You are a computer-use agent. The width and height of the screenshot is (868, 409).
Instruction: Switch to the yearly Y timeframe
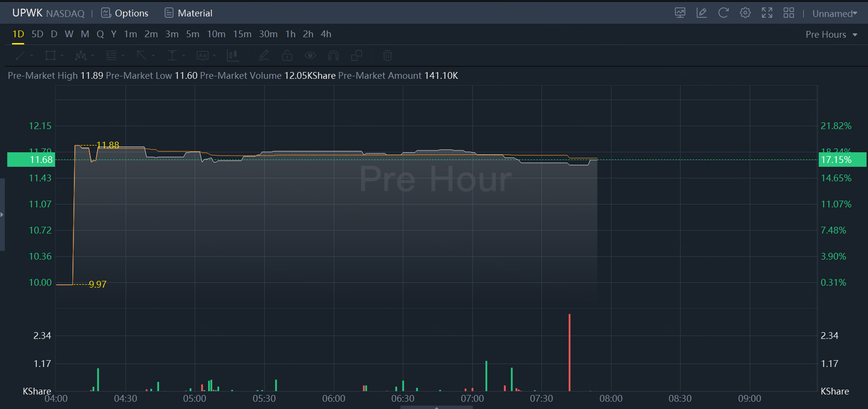point(114,34)
